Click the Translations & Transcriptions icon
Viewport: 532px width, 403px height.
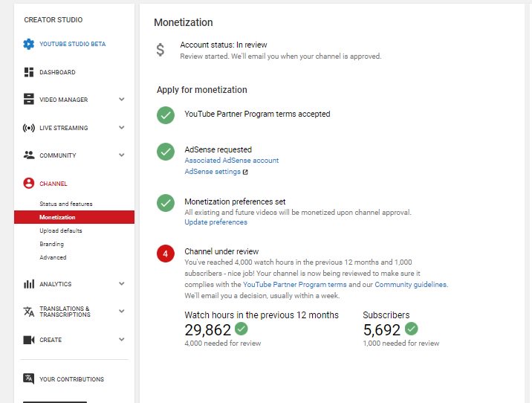click(29, 312)
